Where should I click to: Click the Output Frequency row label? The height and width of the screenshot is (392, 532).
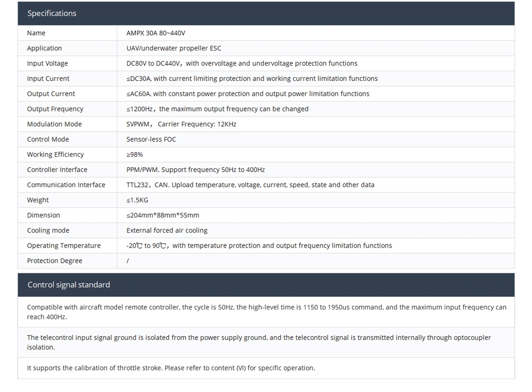coord(55,109)
